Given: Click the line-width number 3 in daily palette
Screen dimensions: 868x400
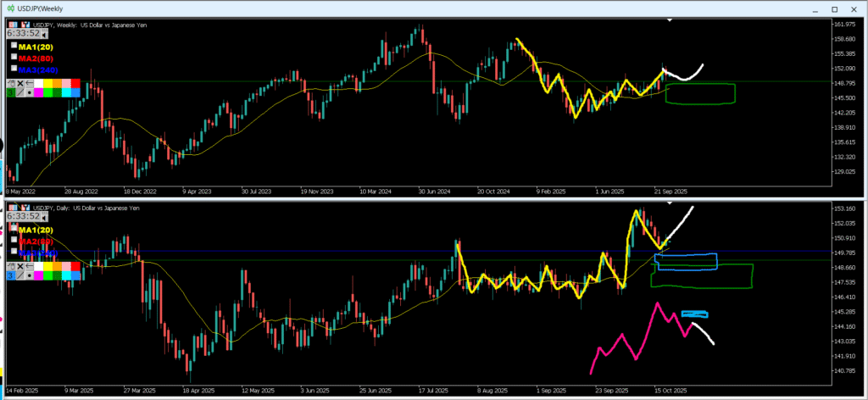Looking at the screenshot, I should pos(11,274).
